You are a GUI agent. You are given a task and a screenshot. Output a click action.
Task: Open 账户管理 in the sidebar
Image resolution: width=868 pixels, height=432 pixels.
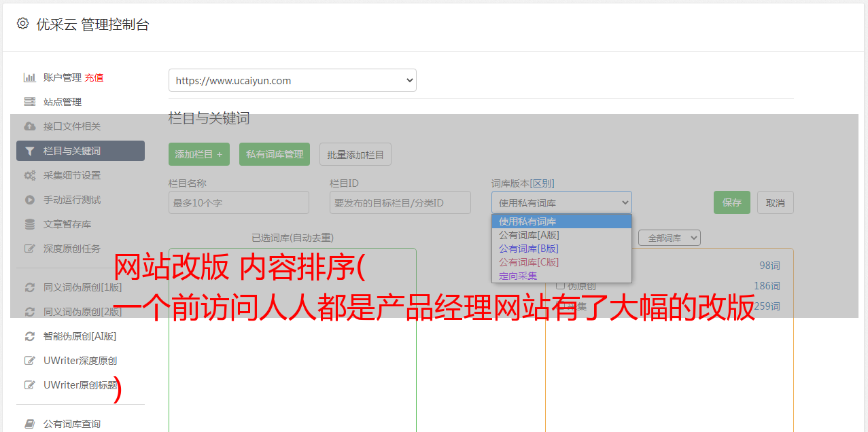63,77
